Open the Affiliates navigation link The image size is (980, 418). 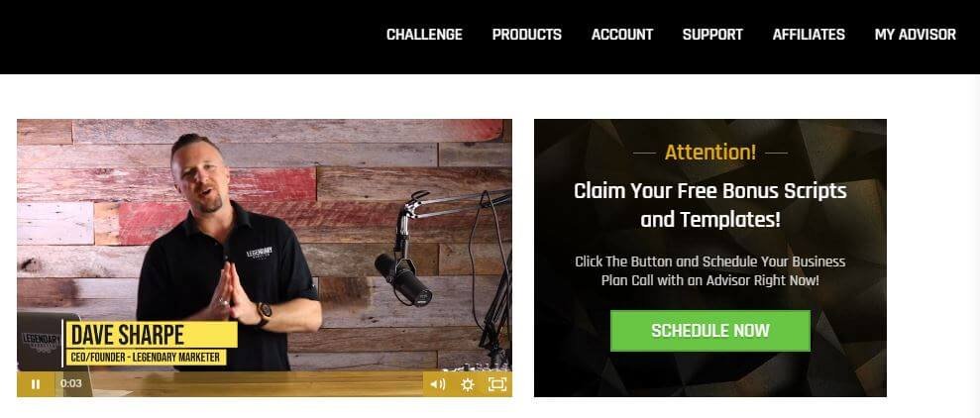(x=809, y=35)
